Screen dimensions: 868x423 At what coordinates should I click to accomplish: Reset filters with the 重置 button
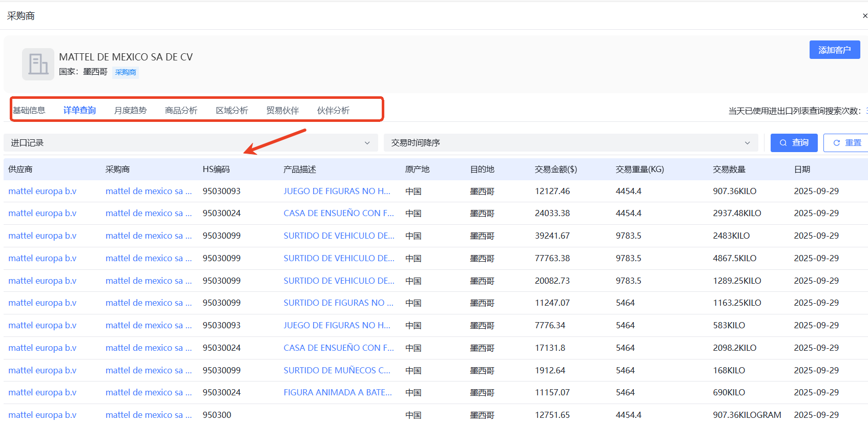[846, 142]
